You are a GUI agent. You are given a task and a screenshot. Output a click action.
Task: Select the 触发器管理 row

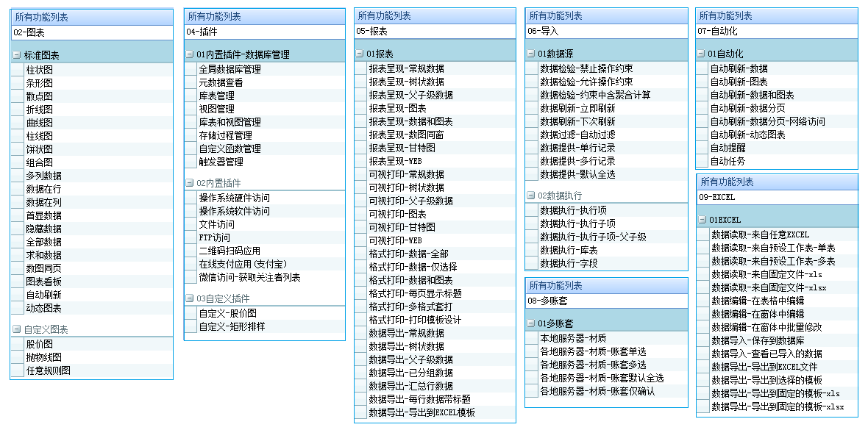(x=265, y=162)
